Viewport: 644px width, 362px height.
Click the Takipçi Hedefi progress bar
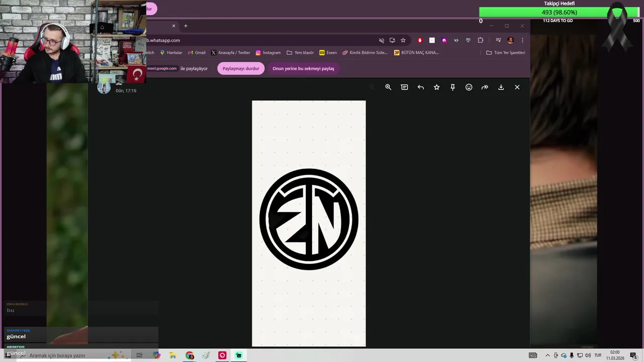click(x=559, y=13)
